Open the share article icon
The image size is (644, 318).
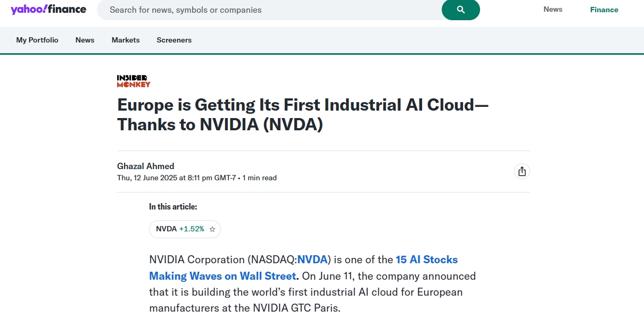coord(522,171)
